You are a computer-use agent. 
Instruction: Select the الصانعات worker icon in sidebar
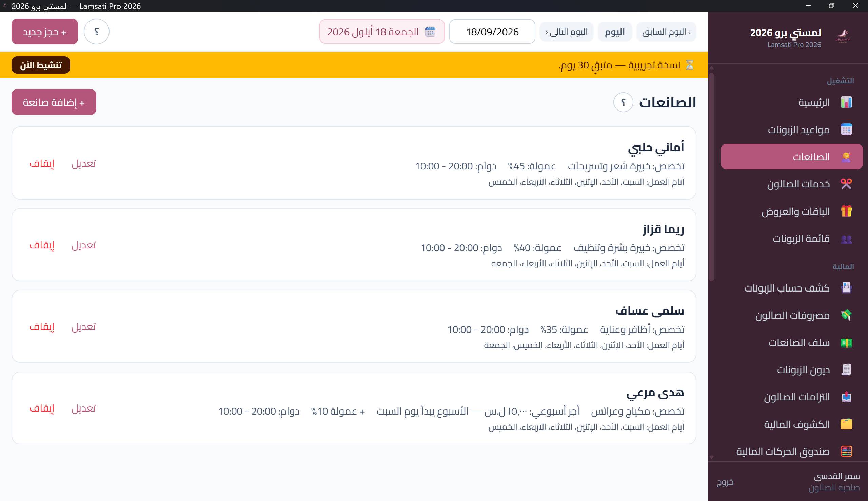[846, 157]
